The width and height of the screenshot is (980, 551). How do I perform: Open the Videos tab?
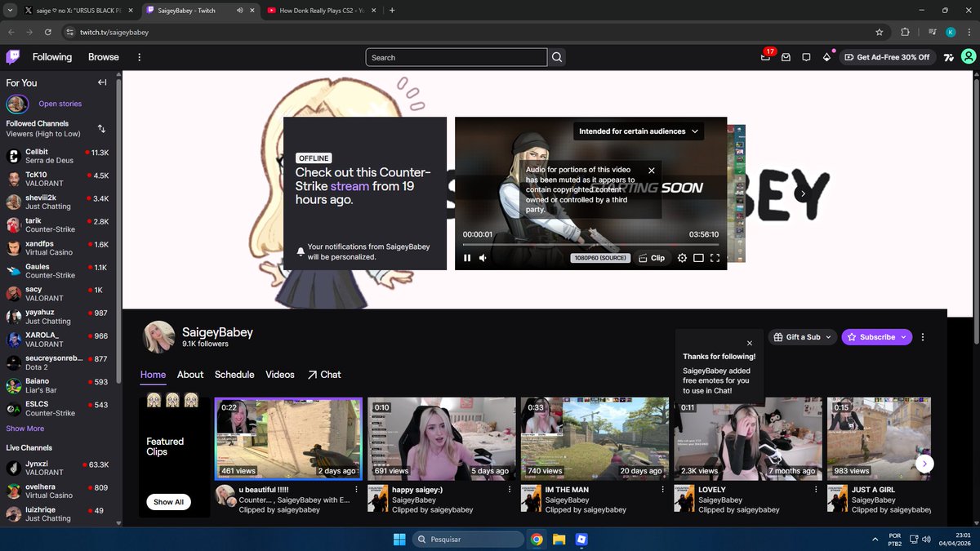[x=280, y=375]
